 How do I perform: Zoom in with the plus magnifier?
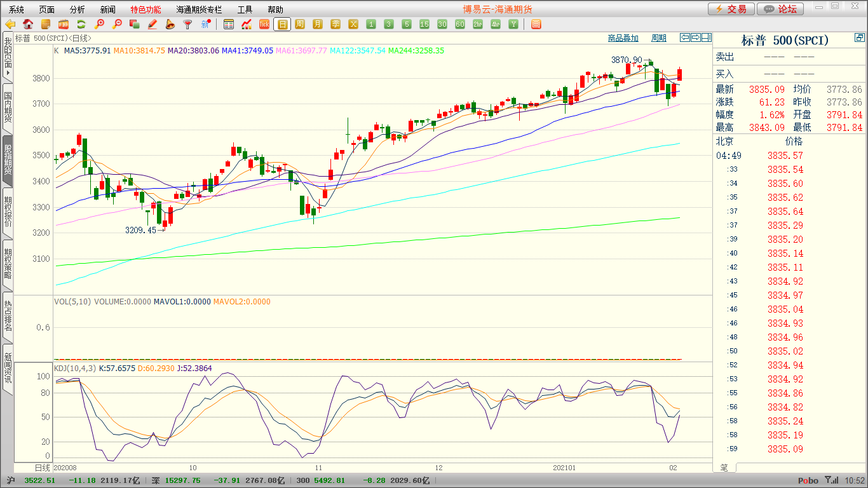tap(99, 24)
